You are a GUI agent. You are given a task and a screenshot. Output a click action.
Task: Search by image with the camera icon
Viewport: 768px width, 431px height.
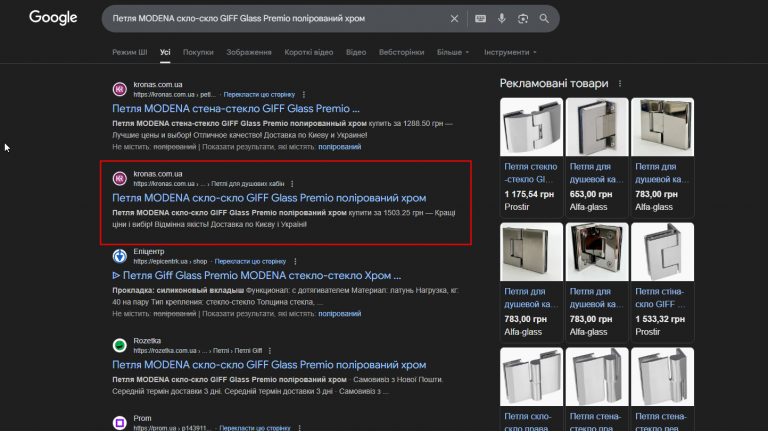coord(523,19)
